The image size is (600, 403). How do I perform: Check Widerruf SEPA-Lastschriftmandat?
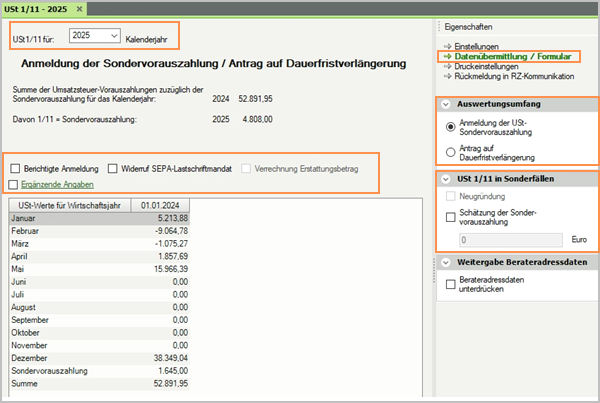(112, 168)
